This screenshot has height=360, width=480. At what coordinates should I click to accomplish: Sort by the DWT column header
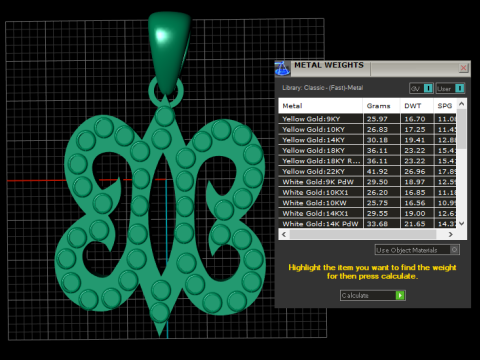(x=417, y=106)
